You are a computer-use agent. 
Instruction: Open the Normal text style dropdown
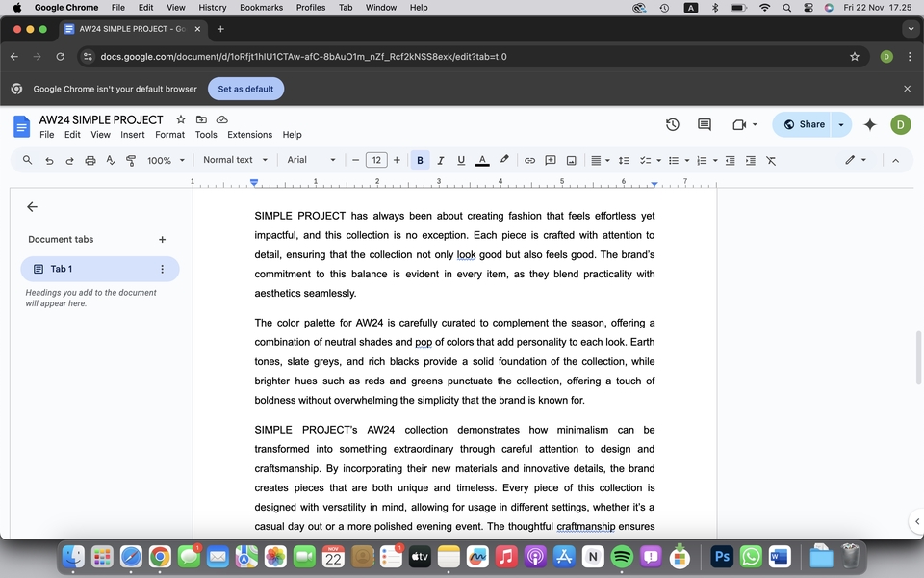[234, 160]
